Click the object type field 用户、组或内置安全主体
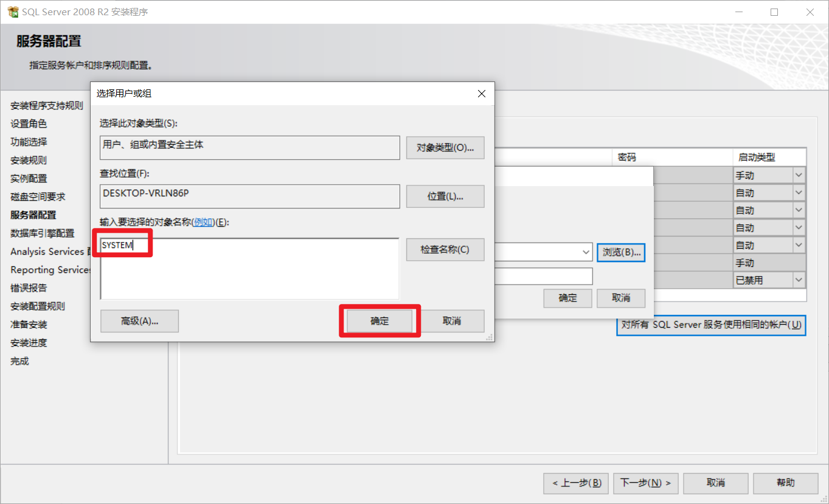This screenshot has height=504, width=829. (x=250, y=148)
